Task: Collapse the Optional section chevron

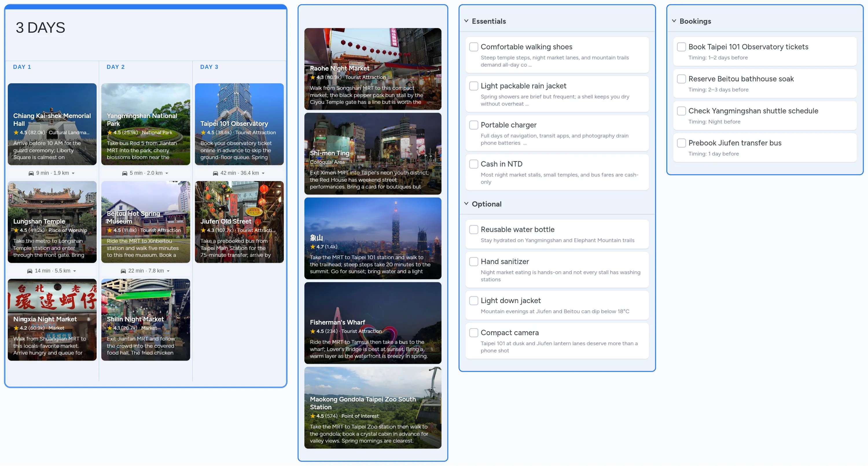Action: click(x=466, y=204)
